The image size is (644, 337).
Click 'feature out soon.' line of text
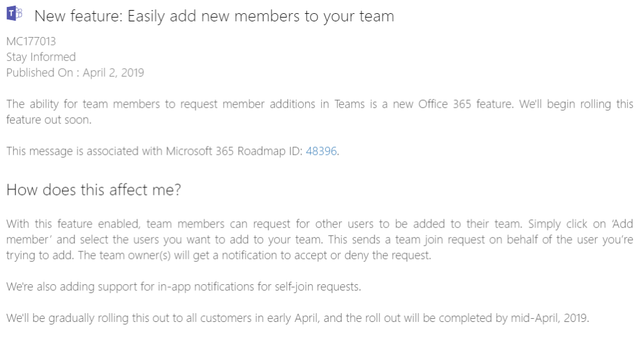pos(49,120)
